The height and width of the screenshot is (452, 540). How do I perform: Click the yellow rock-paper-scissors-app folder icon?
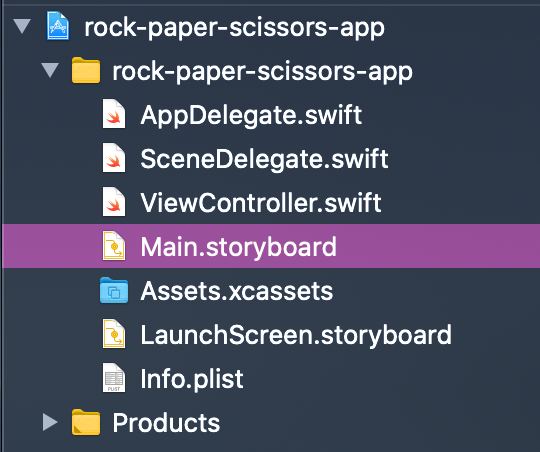pos(86,70)
